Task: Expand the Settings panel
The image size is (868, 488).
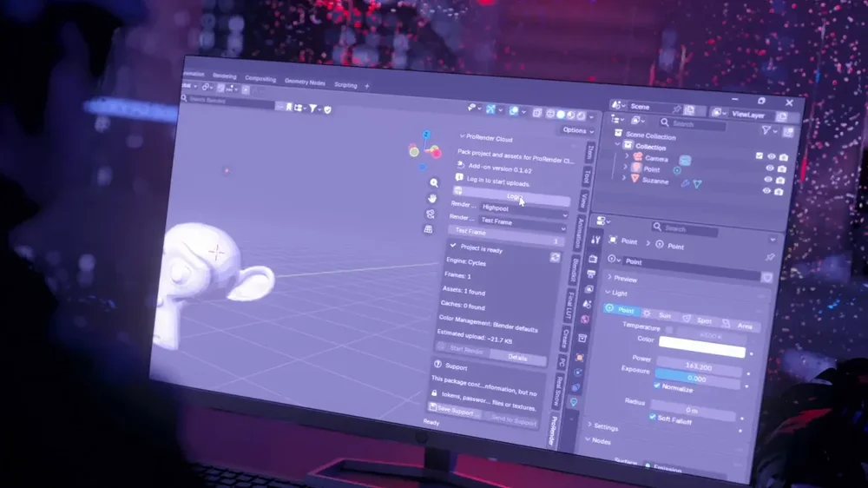Action: 589,425
